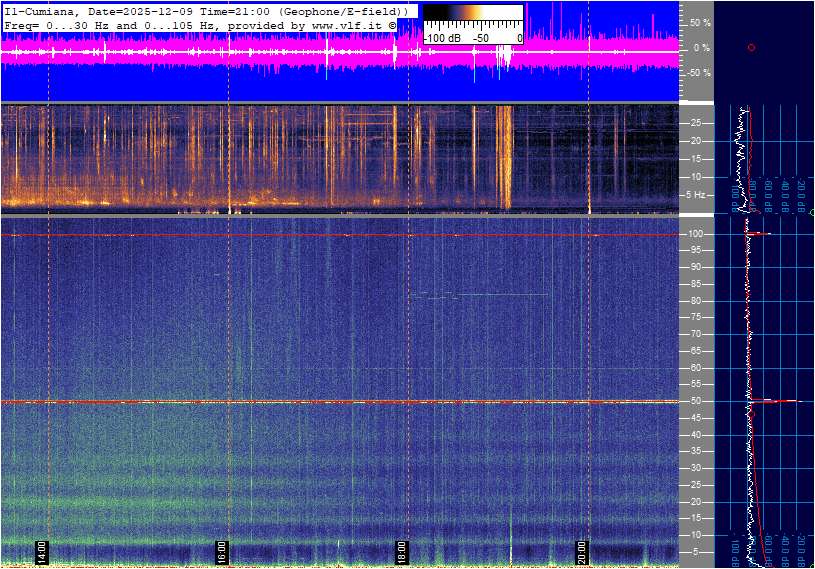Click the 18:00 time label
Image resolution: width=815 pixels, height=569 pixels.
click(x=401, y=551)
